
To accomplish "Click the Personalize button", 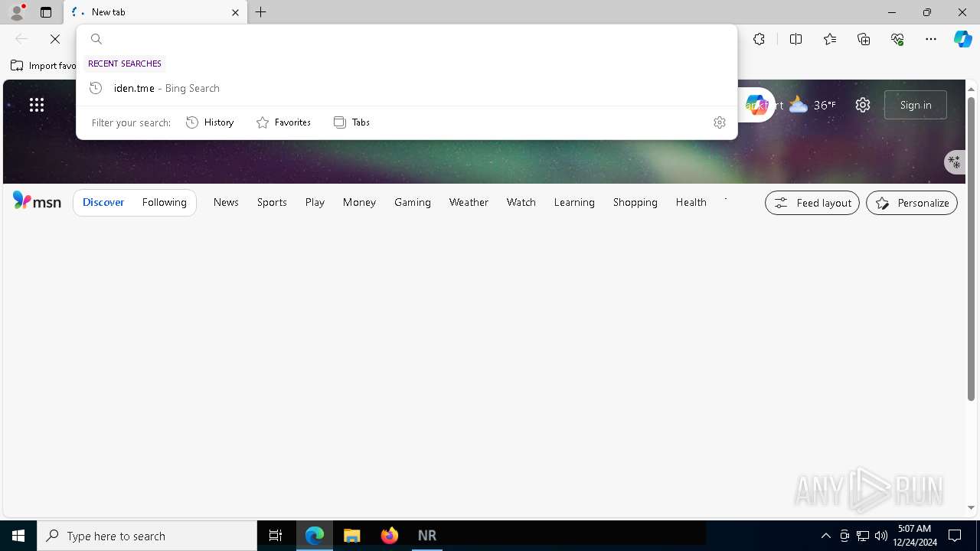I will (x=912, y=203).
